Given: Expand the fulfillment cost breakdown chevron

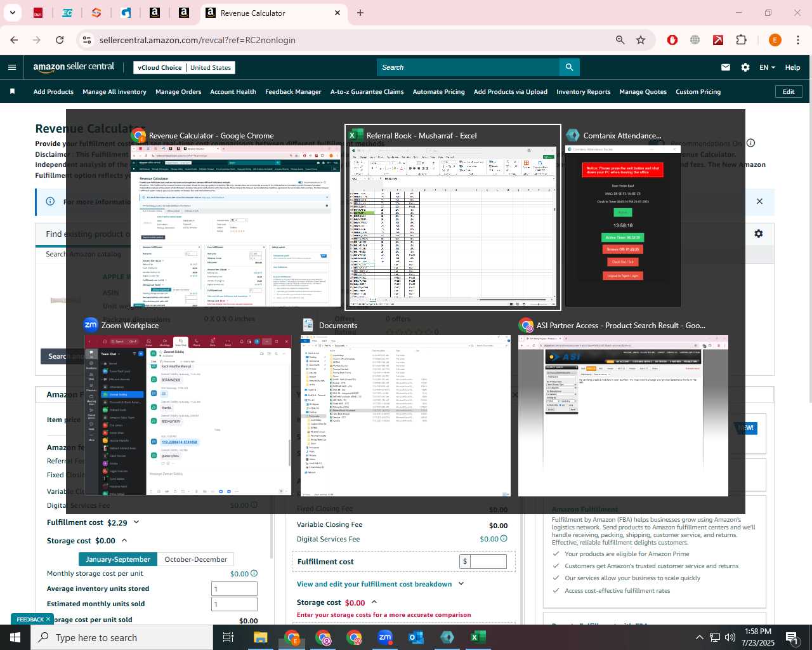Looking at the screenshot, I should (461, 584).
